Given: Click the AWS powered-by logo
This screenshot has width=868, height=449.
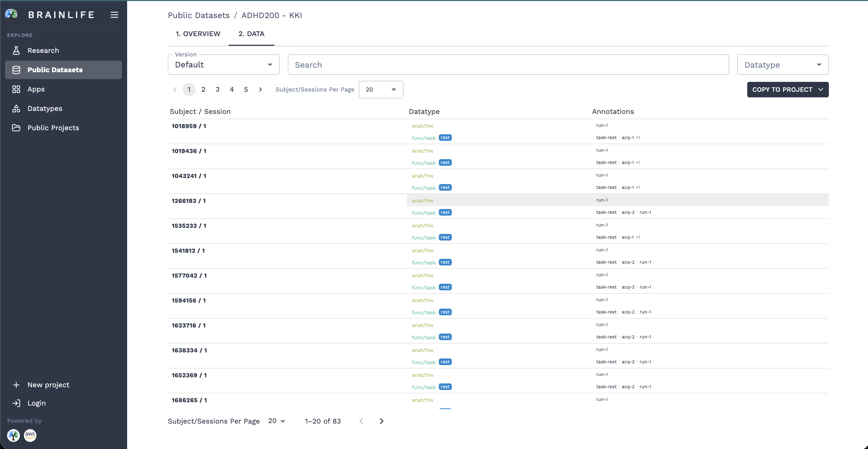Looking at the screenshot, I should [30, 435].
